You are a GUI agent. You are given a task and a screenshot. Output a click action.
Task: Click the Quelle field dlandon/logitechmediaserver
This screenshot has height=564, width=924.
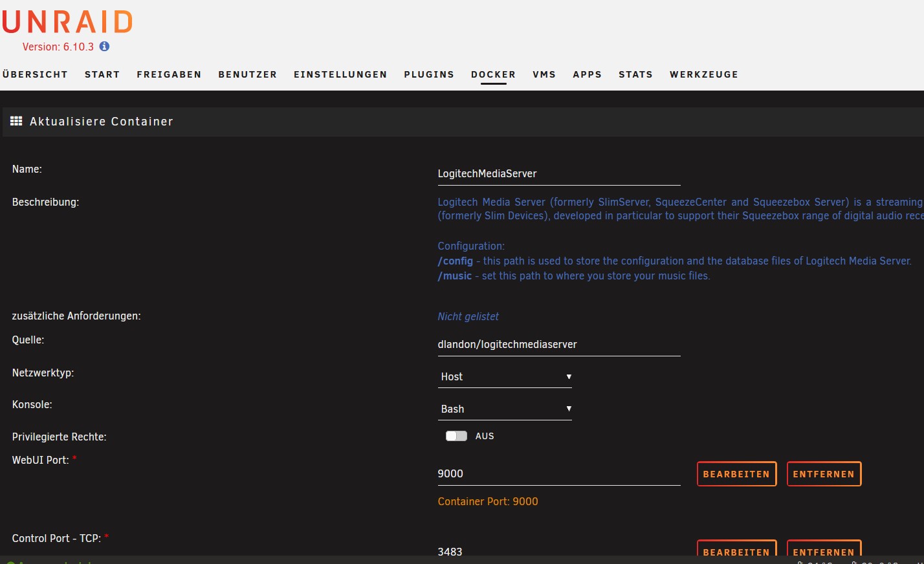click(x=559, y=344)
